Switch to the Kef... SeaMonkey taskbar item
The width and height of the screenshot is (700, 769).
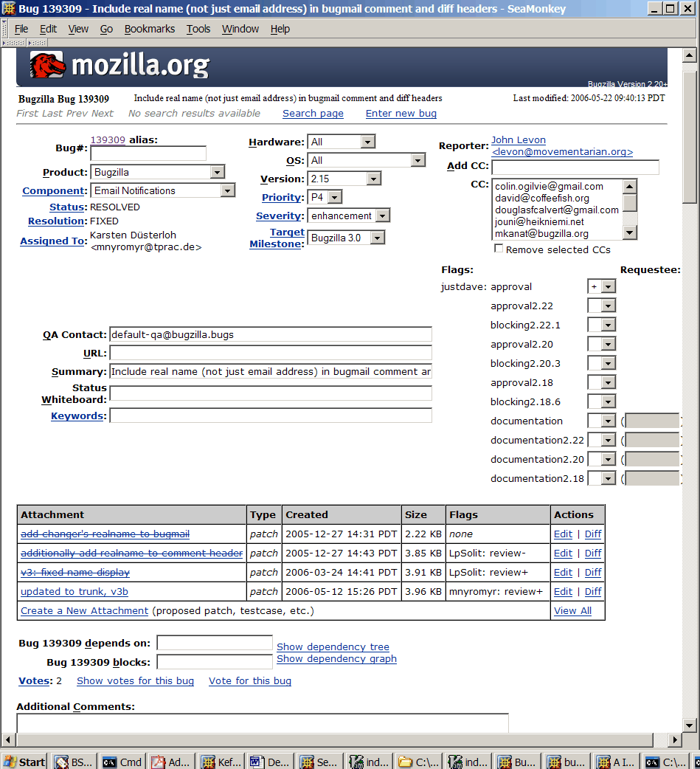tap(221, 762)
